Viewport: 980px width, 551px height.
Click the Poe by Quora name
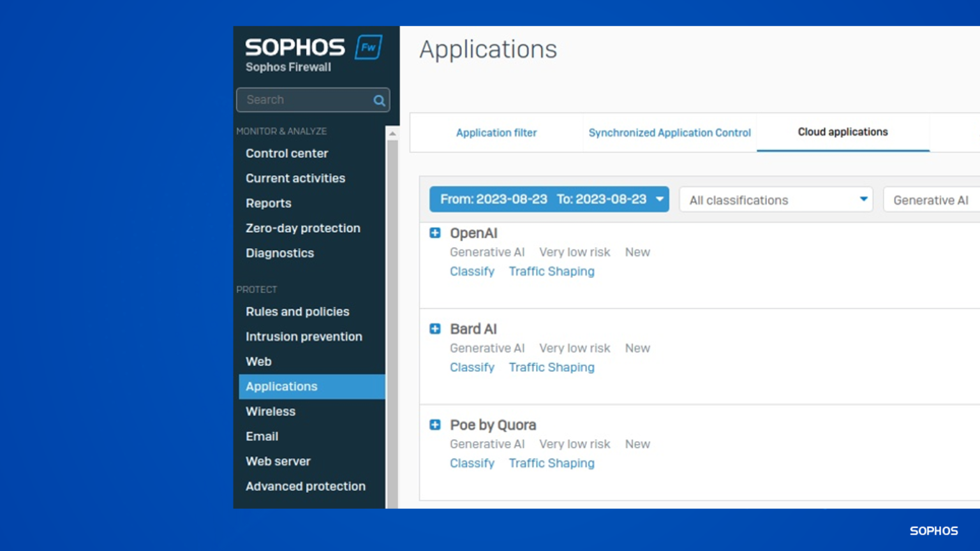point(493,425)
